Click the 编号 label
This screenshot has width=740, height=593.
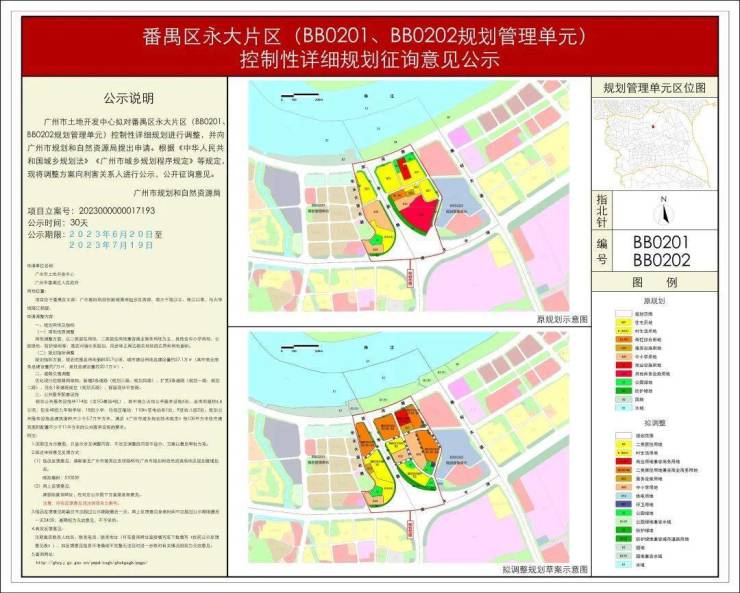pyautogui.click(x=602, y=251)
